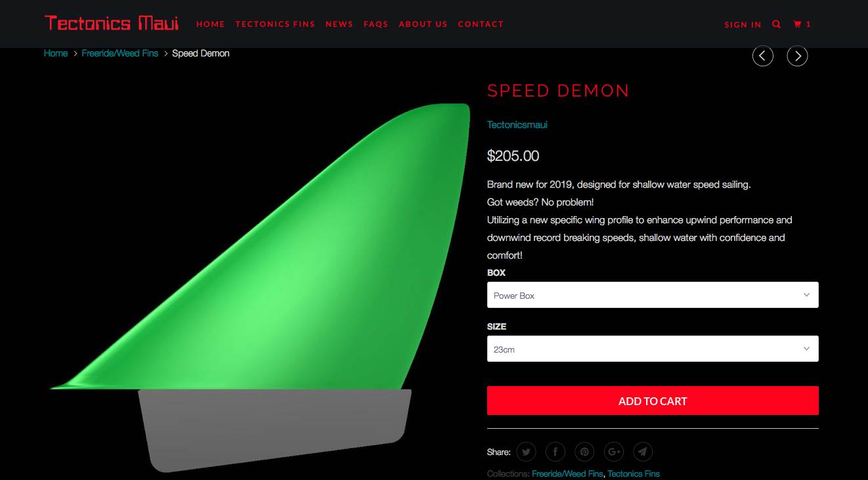
Task: Click the Sign In link
Action: [x=743, y=25]
